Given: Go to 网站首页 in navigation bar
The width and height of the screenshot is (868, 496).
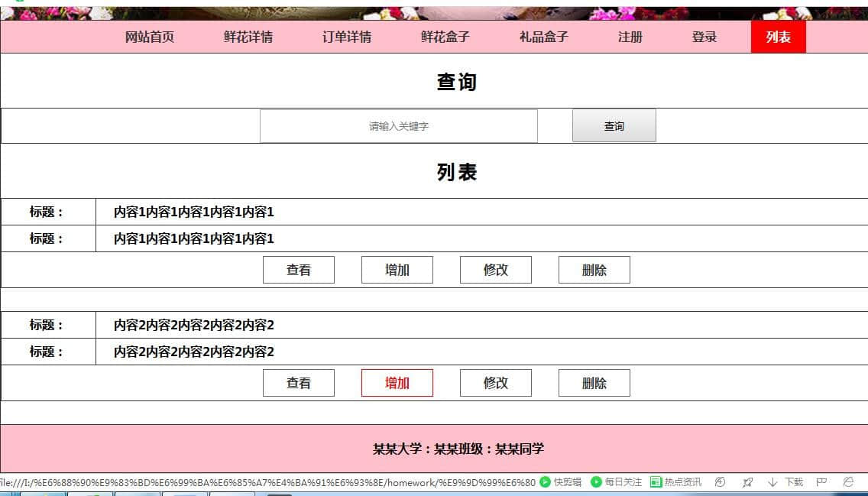Looking at the screenshot, I should point(150,37).
